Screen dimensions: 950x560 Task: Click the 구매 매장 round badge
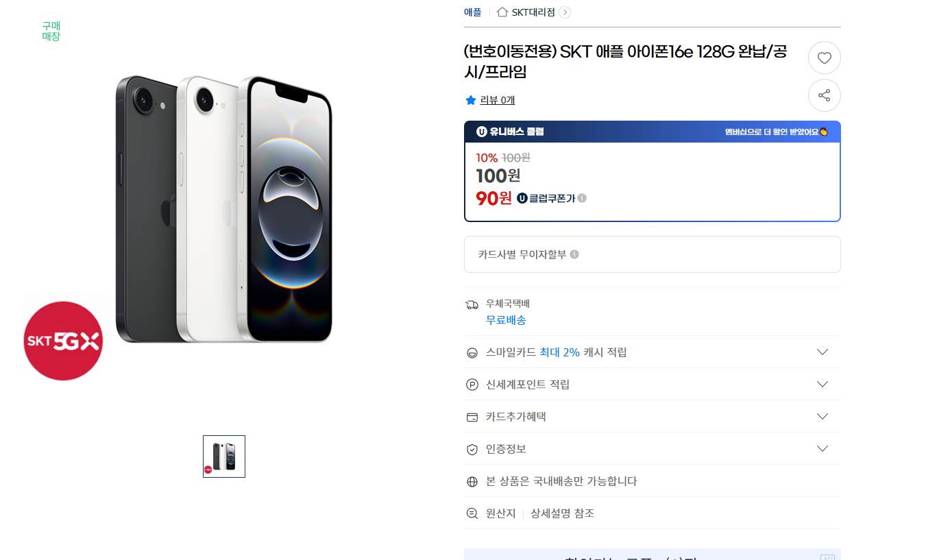[51, 32]
